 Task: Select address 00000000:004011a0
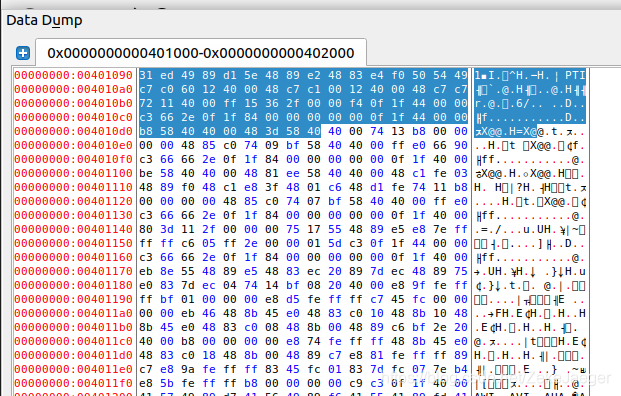tap(74, 313)
